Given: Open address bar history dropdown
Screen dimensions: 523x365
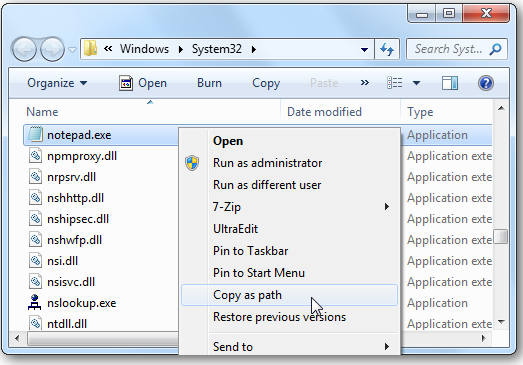Looking at the screenshot, I should pyautogui.click(x=364, y=50).
